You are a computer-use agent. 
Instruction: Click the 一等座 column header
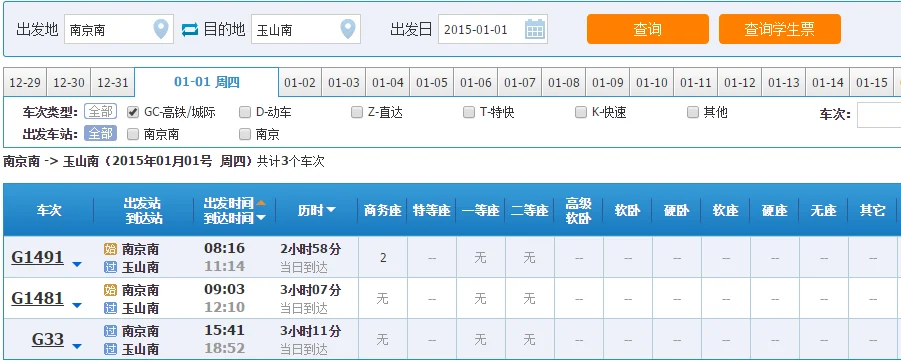[x=480, y=210]
